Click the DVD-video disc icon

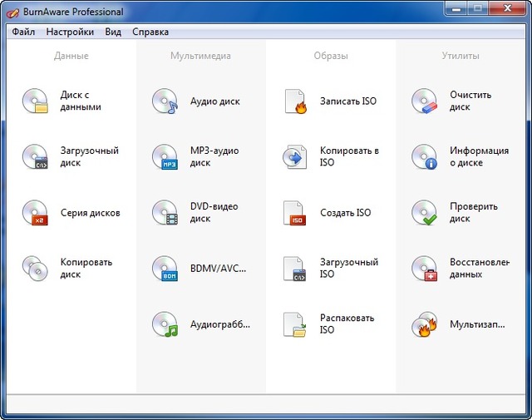point(165,213)
